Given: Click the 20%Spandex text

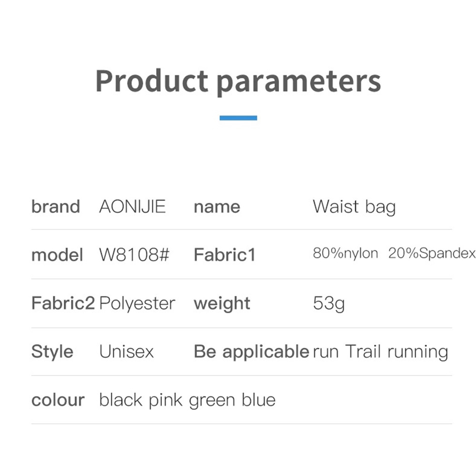Looking at the screenshot, I should [432, 253].
